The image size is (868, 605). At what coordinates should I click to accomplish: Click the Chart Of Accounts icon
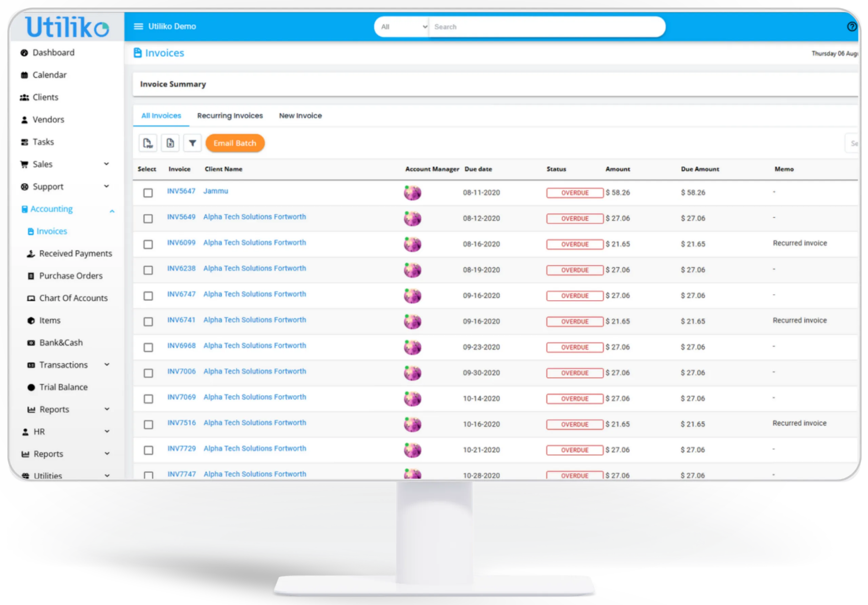(x=31, y=298)
